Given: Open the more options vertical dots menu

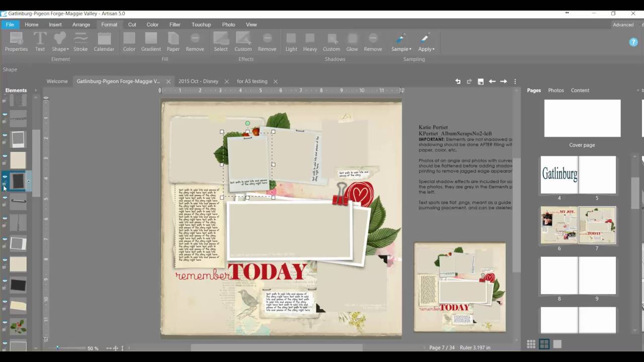Looking at the screenshot, I should pyautogui.click(x=515, y=81).
